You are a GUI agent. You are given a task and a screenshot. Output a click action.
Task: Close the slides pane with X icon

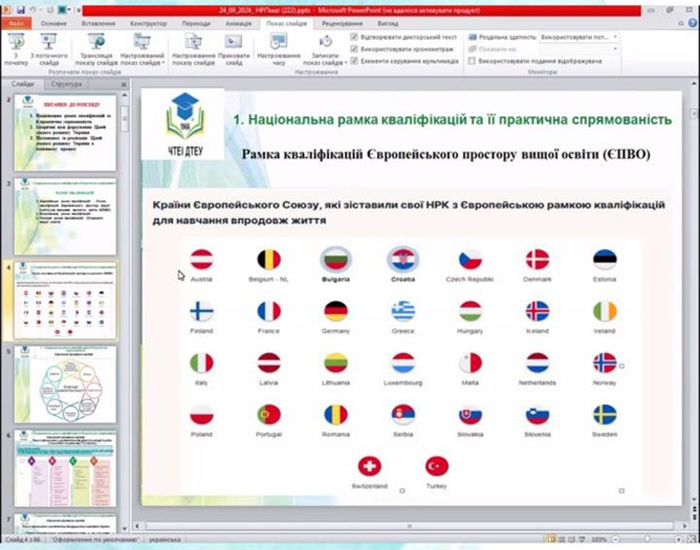[123, 85]
